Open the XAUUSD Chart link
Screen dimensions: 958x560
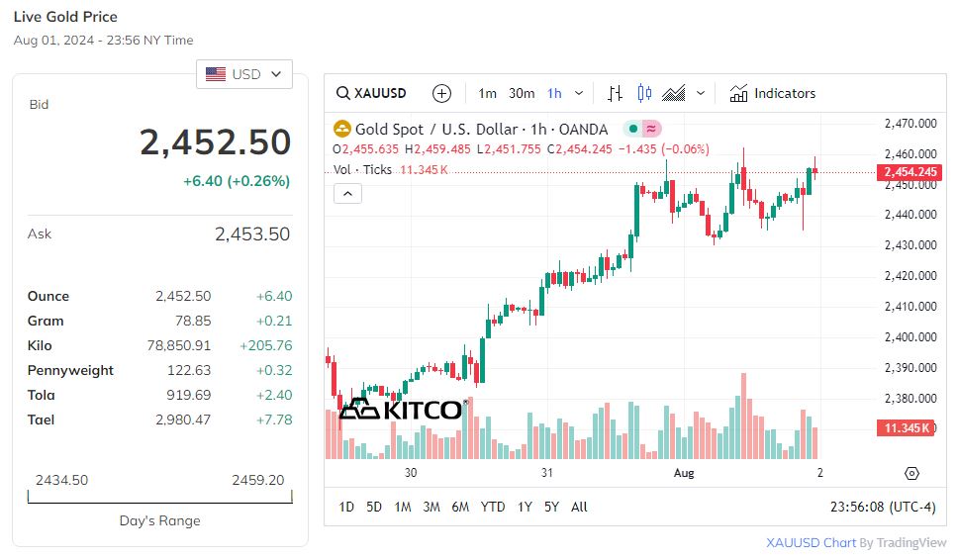(811, 543)
